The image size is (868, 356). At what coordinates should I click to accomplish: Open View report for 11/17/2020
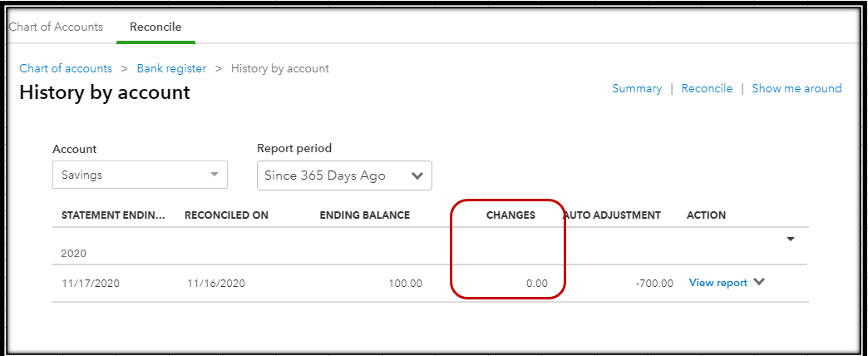pos(718,283)
